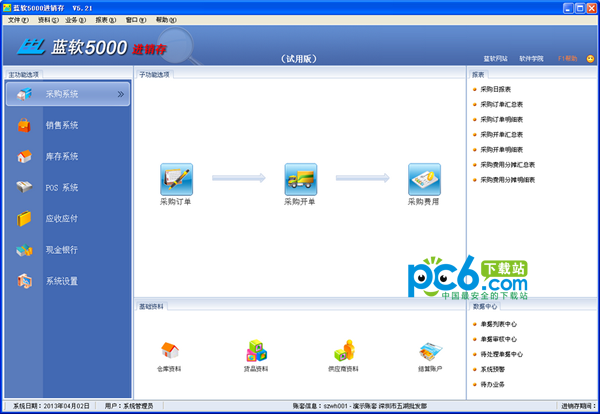
Task: Select POS 系统 text in sidebar
Action: coord(62,187)
